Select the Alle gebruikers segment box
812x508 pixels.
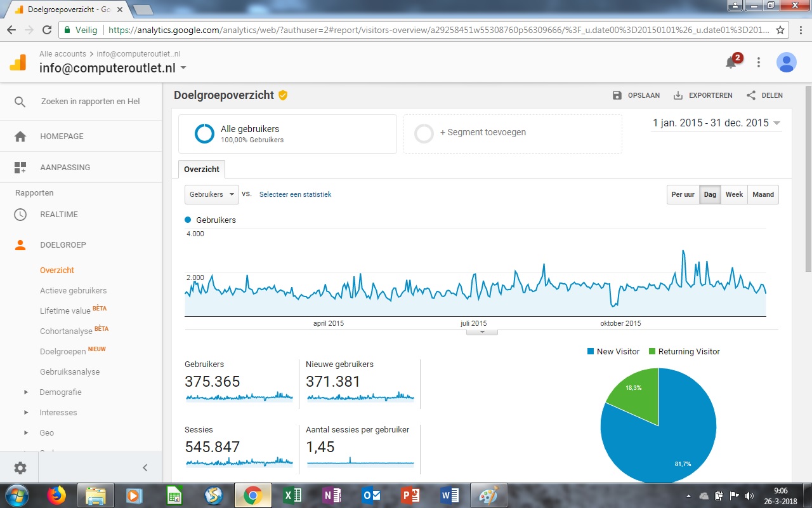pyautogui.click(x=287, y=133)
